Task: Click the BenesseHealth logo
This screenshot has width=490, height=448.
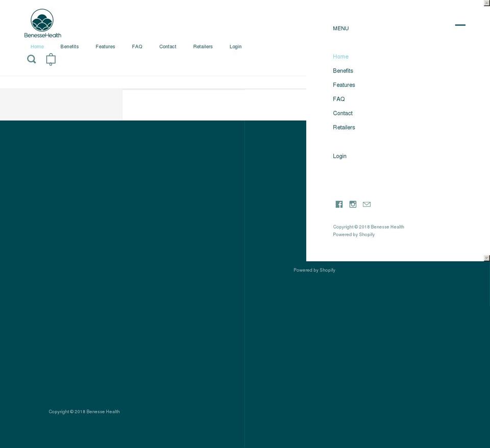Action: click(42, 23)
